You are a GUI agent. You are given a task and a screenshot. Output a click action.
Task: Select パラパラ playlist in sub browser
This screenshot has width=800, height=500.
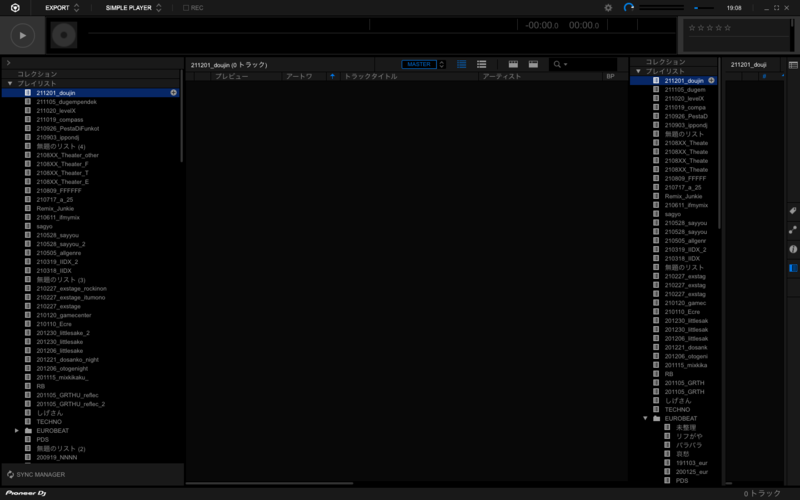tap(689, 445)
